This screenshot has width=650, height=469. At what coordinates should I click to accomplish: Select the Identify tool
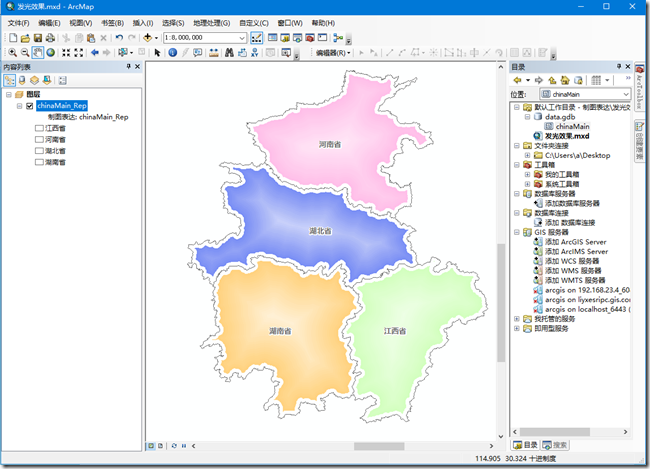173,53
